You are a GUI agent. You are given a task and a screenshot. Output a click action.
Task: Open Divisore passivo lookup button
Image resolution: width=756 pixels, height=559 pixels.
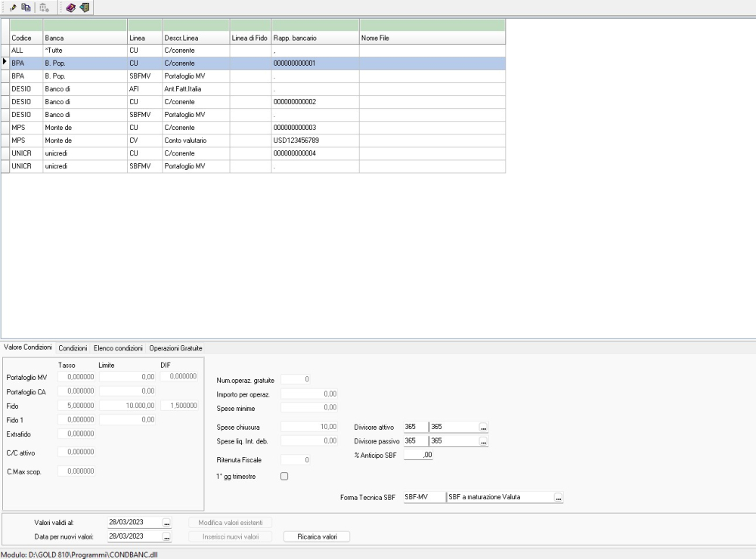(484, 441)
